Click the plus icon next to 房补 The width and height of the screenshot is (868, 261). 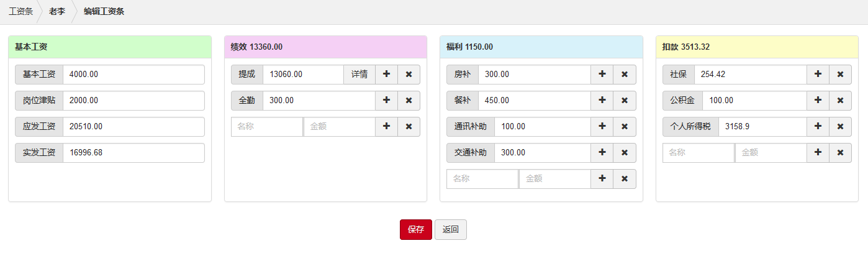602,75
